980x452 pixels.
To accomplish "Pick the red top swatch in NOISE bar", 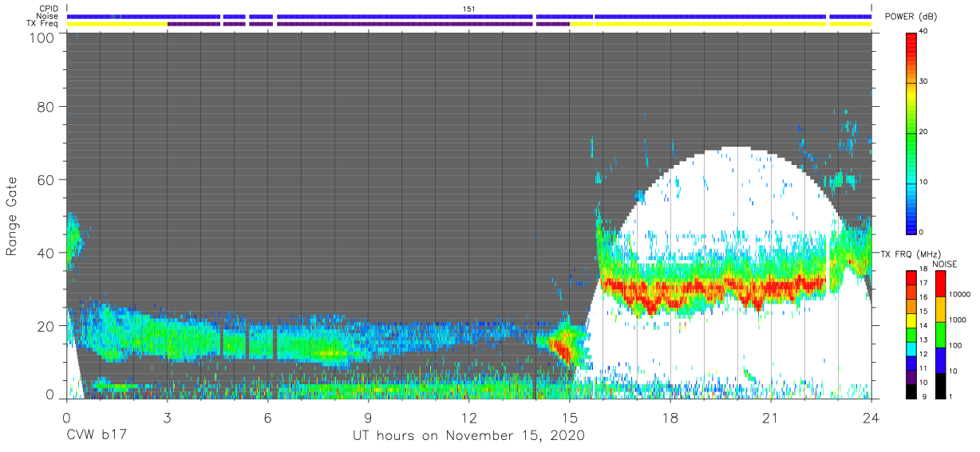I will click(941, 283).
